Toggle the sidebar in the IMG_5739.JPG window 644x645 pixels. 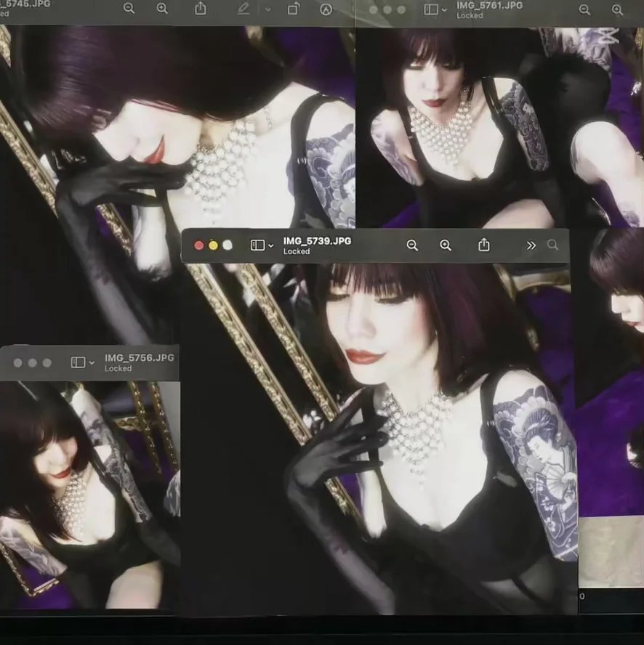[x=257, y=246]
